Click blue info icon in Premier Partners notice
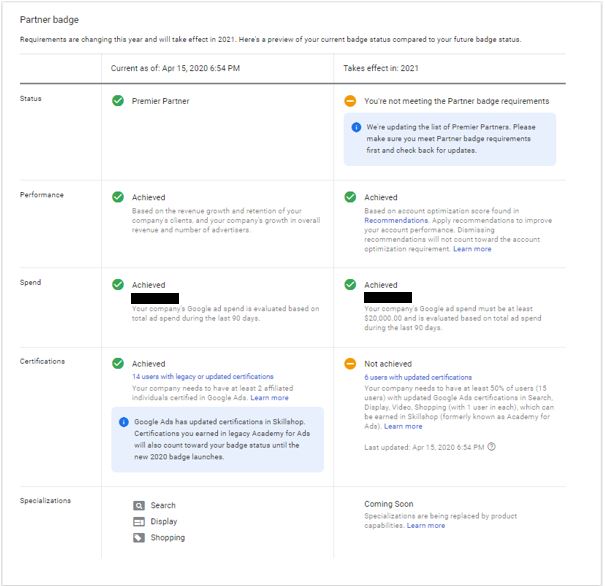The image size is (605, 586). click(x=356, y=128)
